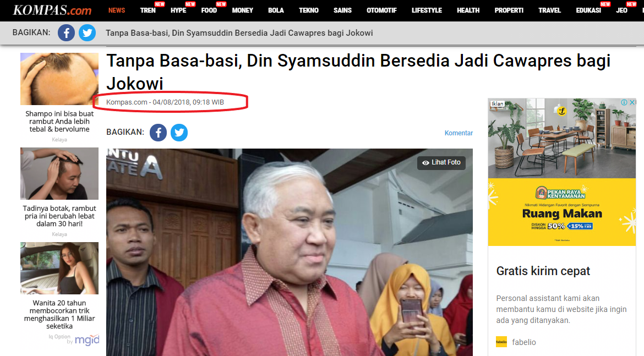Screen dimensions: 644x356
Task: Open the Komentar link
Action: (x=459, y=133)
